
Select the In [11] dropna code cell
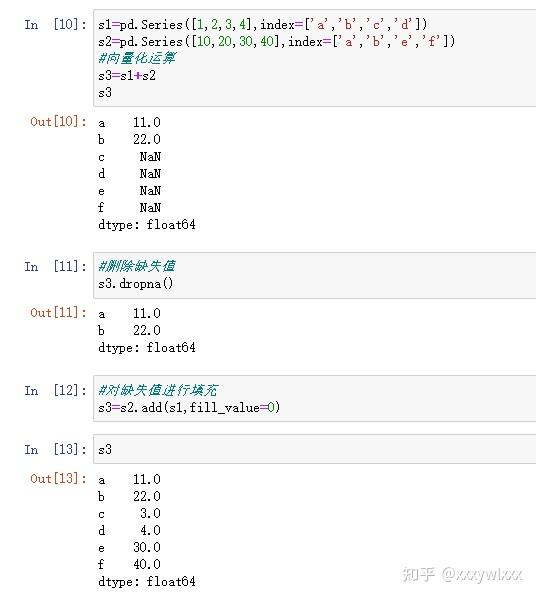pos(314,275)
